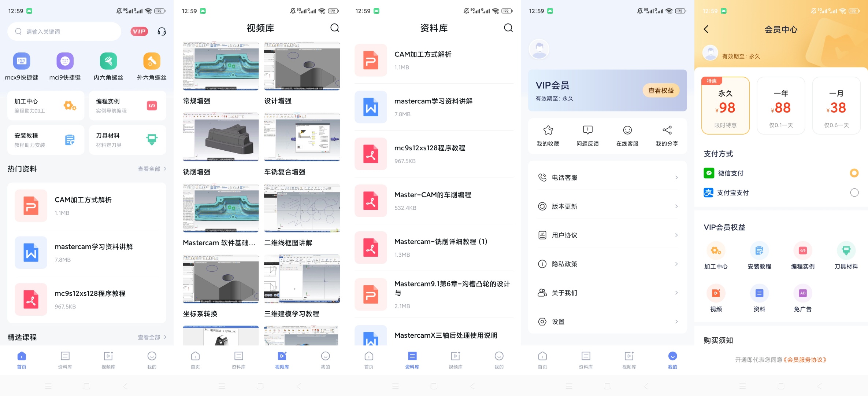Open the 车铣复合增强 video thumbnail

302,137
